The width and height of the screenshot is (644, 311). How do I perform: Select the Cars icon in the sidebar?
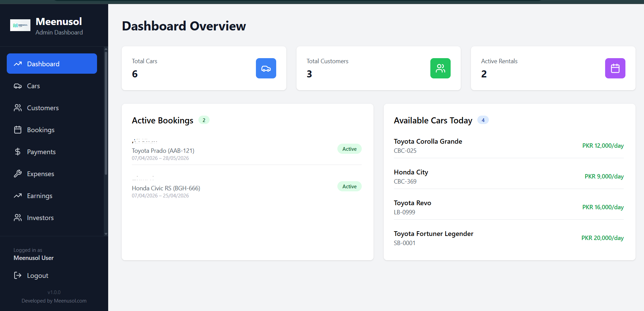18,86
